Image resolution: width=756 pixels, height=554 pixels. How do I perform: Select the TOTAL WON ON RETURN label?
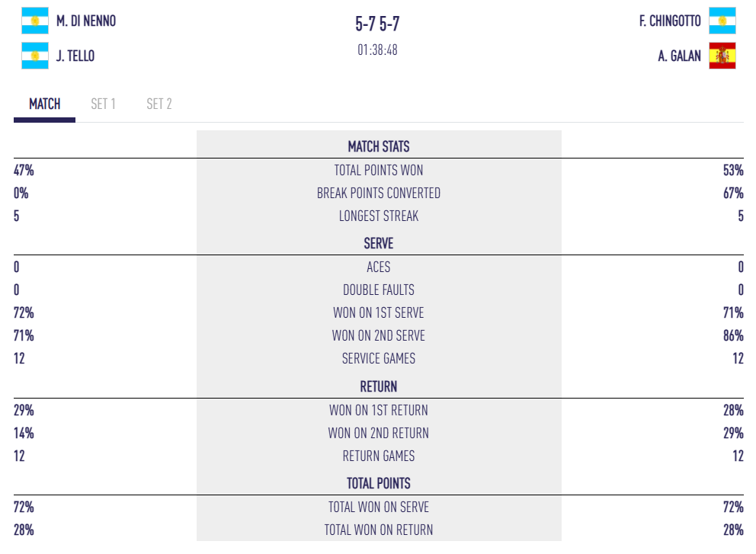pyautogui.click(x=379, y=530)
